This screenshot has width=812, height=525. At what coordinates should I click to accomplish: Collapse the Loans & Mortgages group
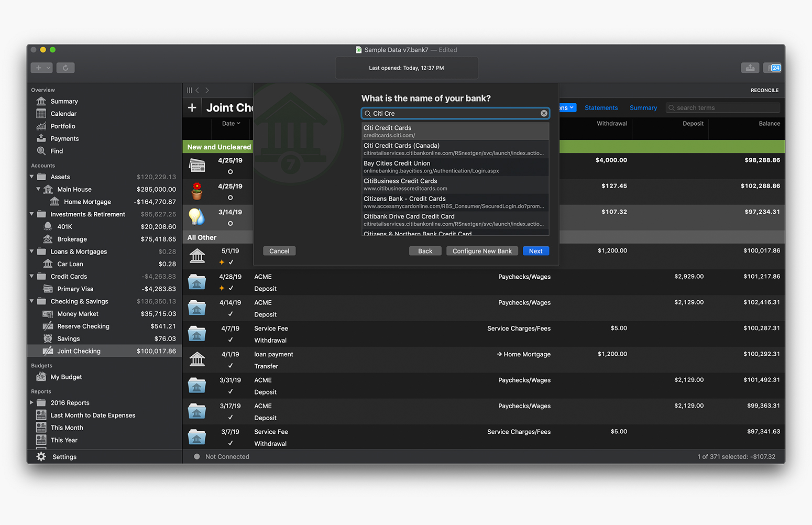coord(31,251)
